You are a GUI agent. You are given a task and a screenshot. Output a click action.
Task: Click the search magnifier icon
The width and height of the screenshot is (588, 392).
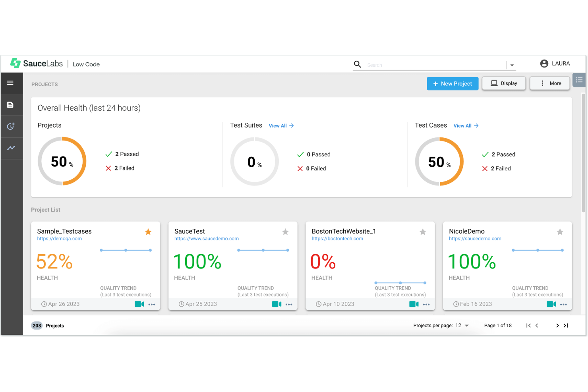pyautogui.click(x=357, y=64)
